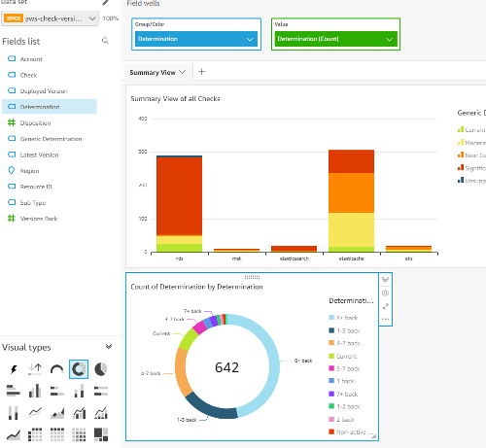Viewport: 486px width, 448px height.
Task: Click the donut visual title text
Action: point(196,287)
